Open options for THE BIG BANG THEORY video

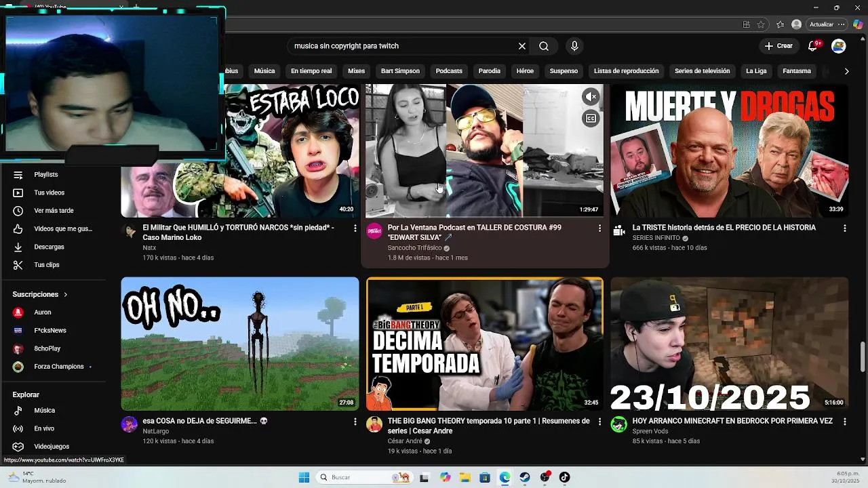tap(599, 422)
